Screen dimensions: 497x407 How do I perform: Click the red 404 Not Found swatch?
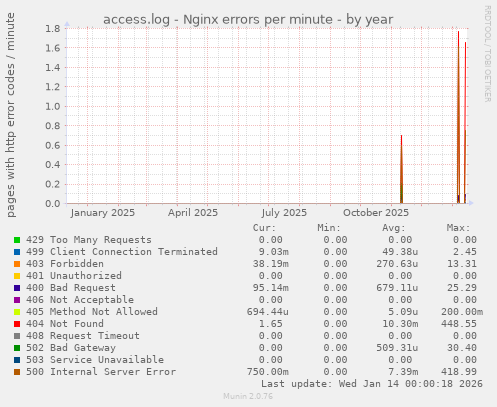[x=17, y=324]
